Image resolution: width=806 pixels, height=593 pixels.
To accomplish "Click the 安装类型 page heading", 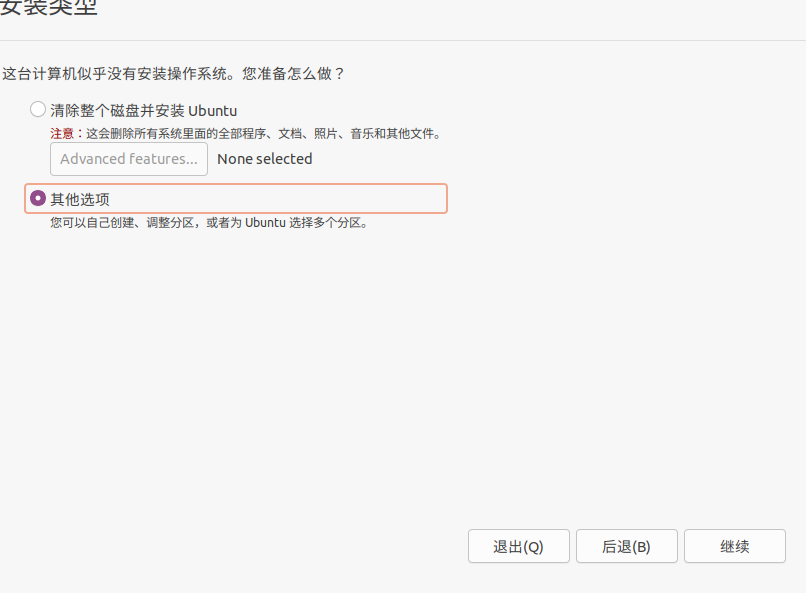I will [48, 8].
